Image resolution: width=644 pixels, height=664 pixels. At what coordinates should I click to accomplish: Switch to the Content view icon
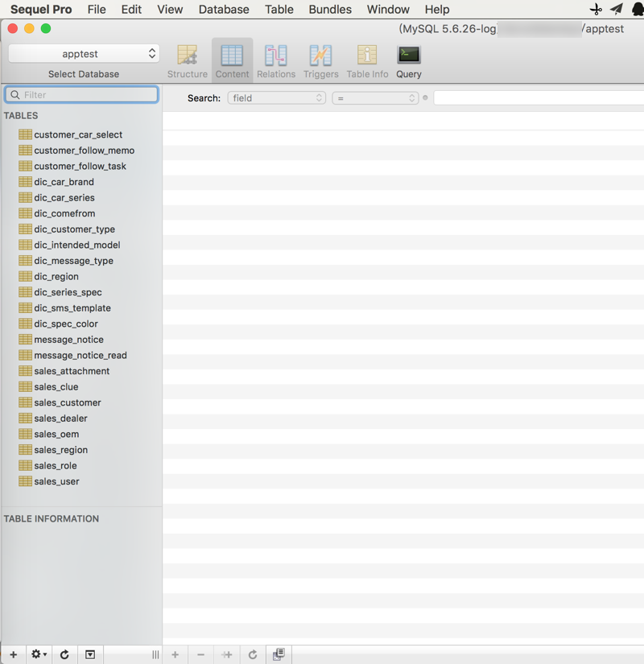pyautogui.click(x=232, y=55)
